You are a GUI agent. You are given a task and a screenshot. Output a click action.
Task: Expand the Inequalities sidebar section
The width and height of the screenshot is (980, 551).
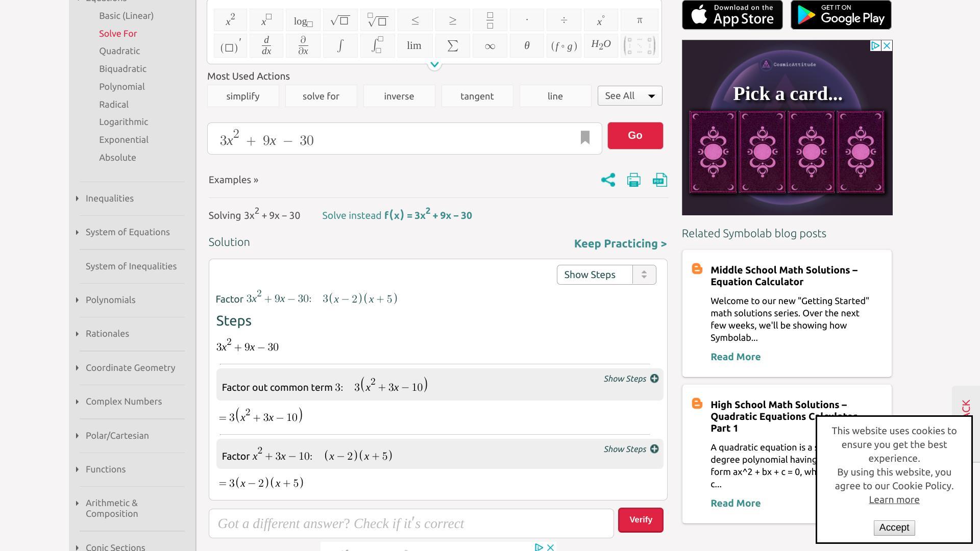(109, 198)
